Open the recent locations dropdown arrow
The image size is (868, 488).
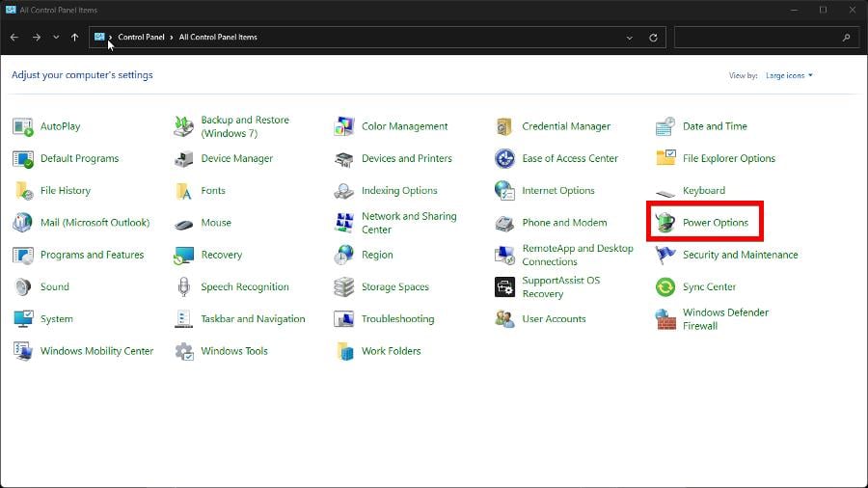coord(56,37)
